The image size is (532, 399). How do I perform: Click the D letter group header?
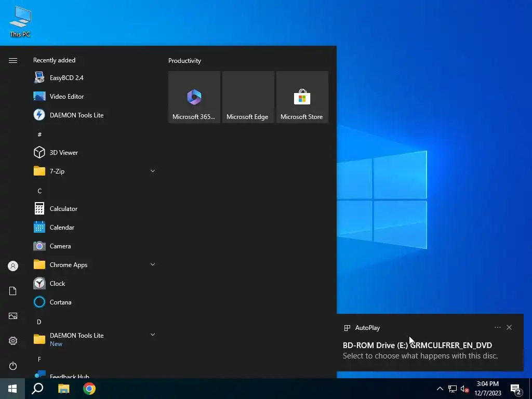click(x=39, y=322)
